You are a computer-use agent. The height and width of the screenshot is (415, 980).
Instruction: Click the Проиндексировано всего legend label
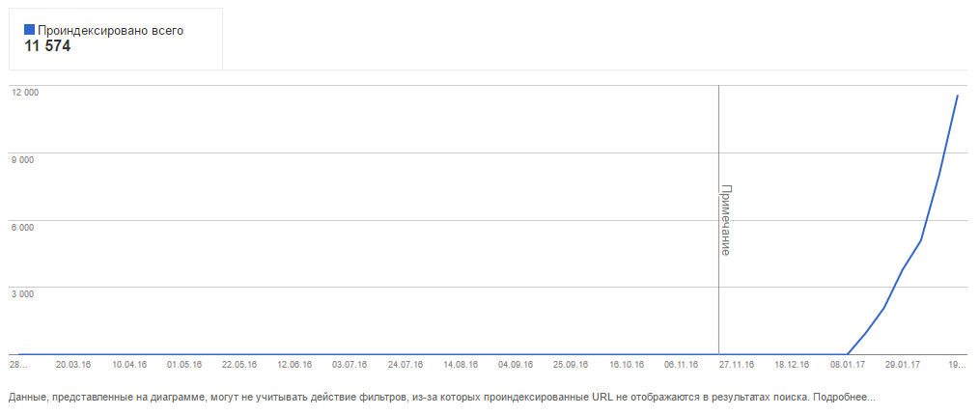109,30
